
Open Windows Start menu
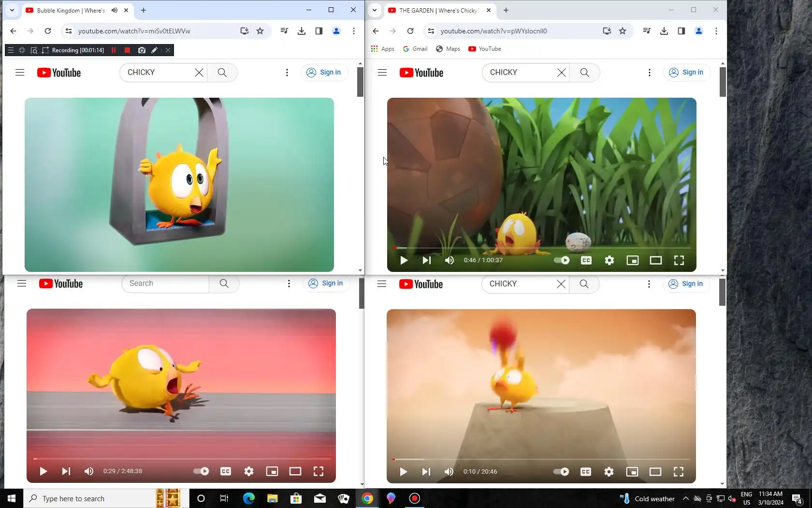12,498
